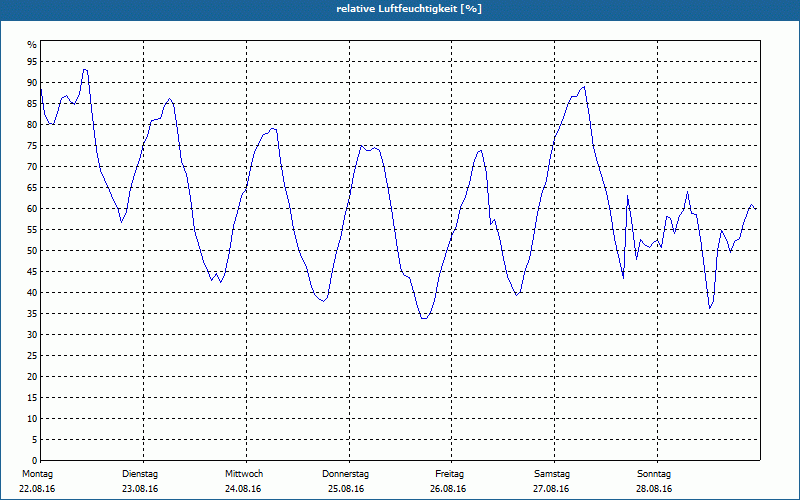Click the y-axis value '55'
800x500 pixels.
tap(32, 230)
